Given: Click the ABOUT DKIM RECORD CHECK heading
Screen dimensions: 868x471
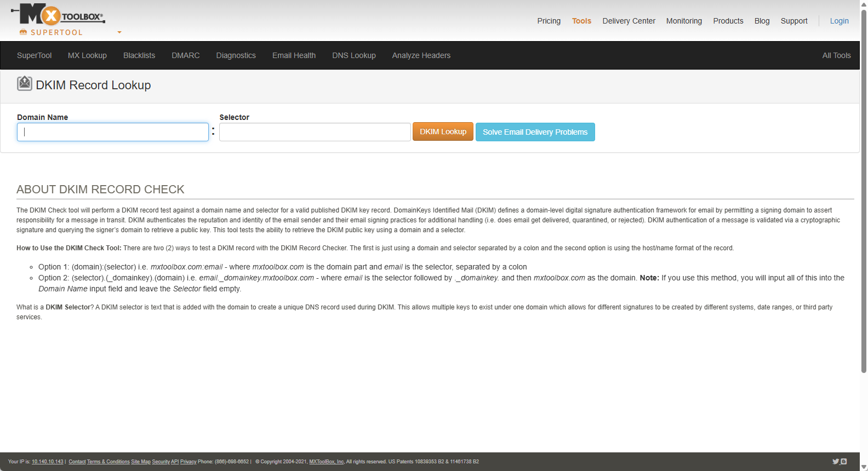Looking at the screenshot, I should 100,189.
